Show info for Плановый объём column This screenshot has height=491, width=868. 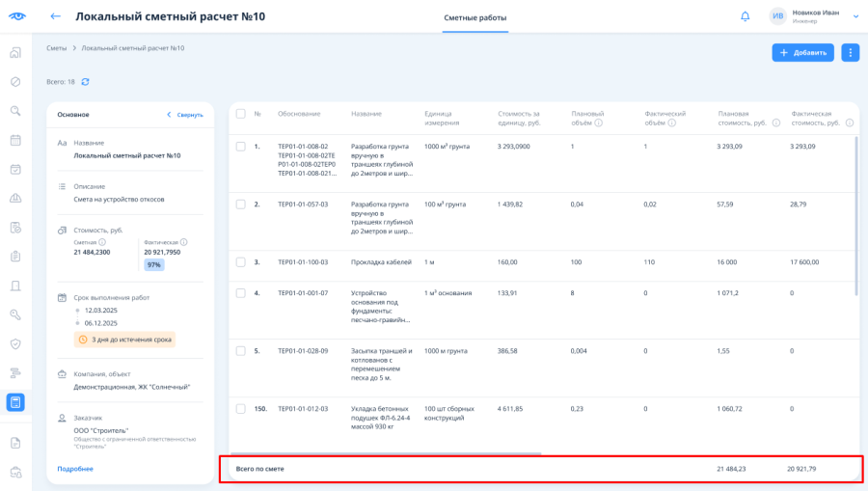click(x=598, y=123)
